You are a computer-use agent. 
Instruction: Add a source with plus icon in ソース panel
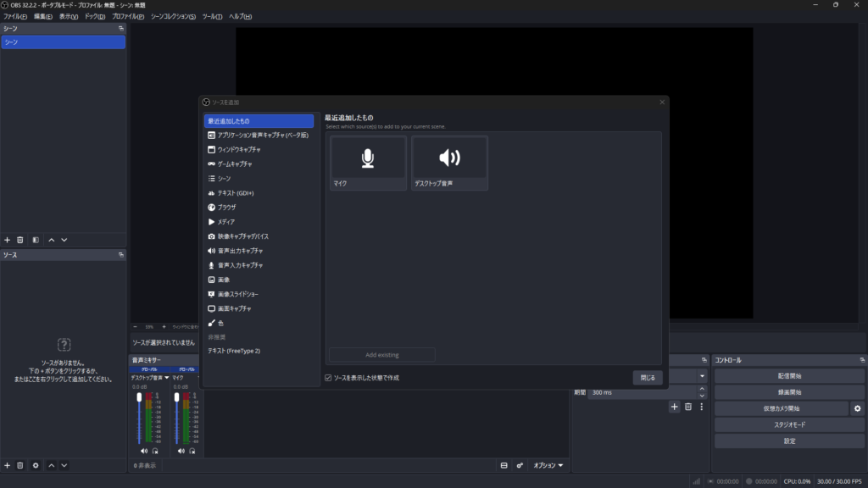tap(7, 465)
